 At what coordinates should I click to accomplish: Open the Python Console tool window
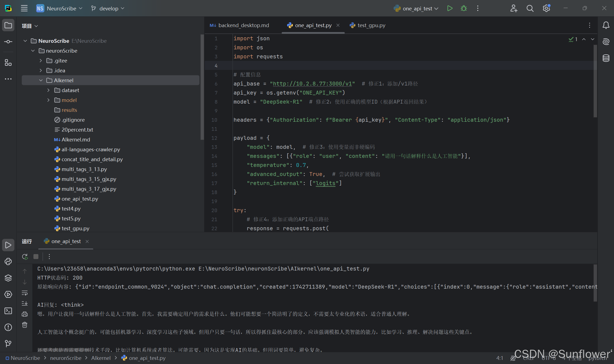click(8, 261)
